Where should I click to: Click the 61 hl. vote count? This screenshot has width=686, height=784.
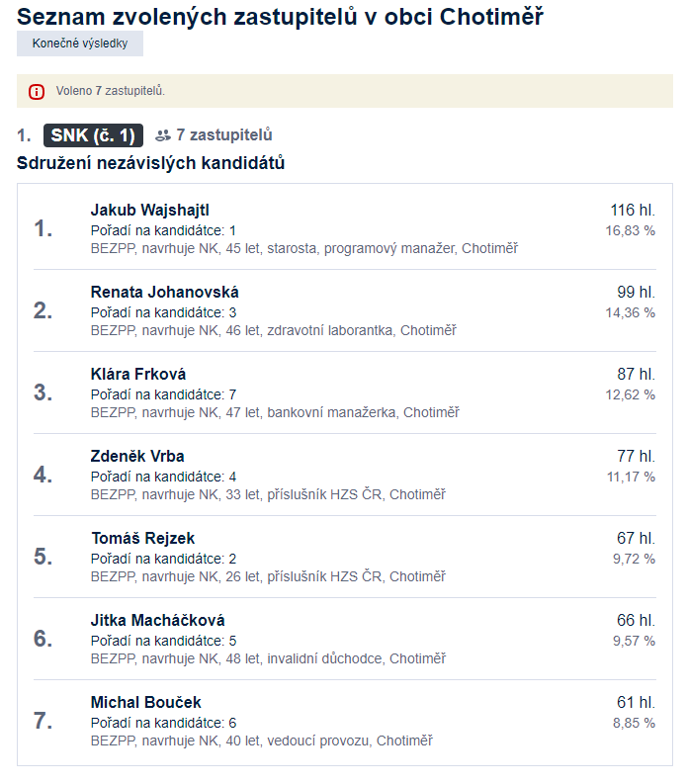click(x=636, y=702)
